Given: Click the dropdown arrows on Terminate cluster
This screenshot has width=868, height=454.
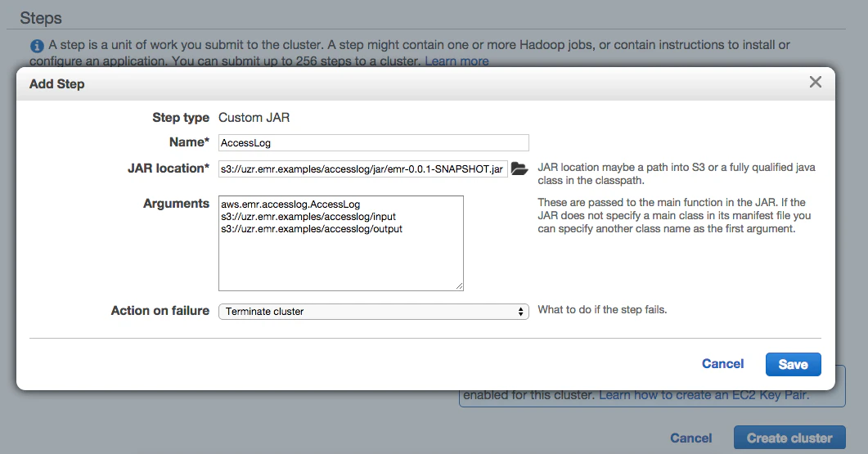Looking at the screenshot, I should coord(520,312).
